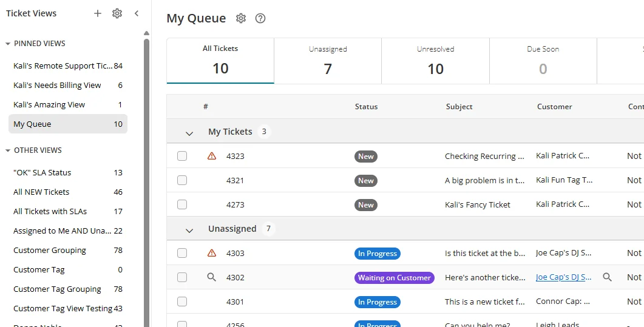
Task: Open All Tickets with SLAs view
Action: tap(68, 211)
